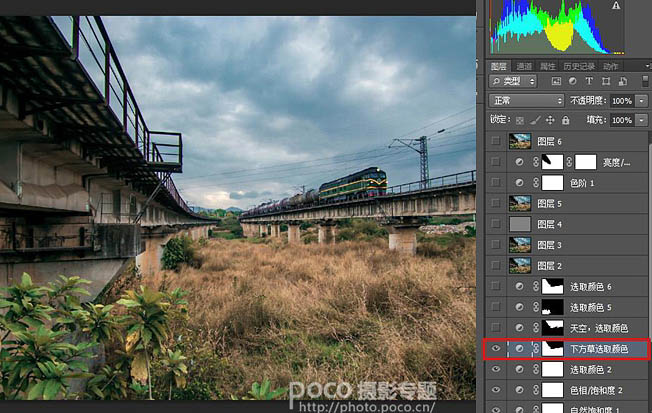
Task: Select mask thumbnail of 天空，选取颜色 layer
Action: point(552,328)
